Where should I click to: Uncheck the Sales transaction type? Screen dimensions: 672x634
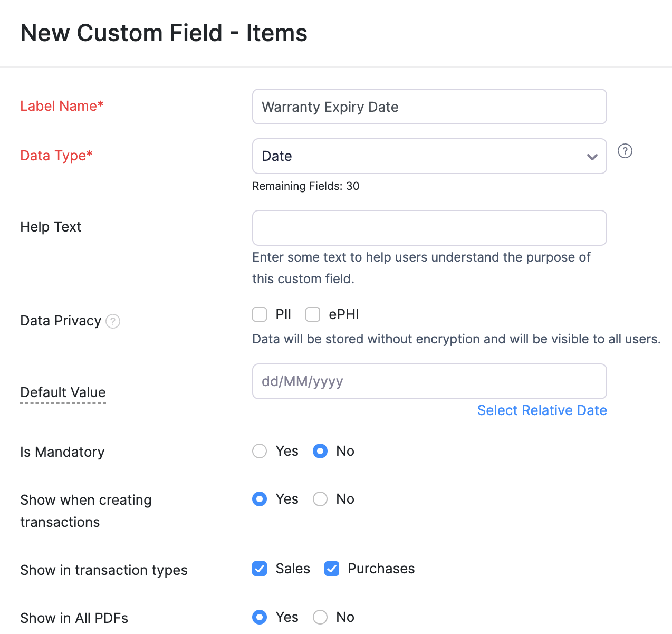click(x=260, y=569)
